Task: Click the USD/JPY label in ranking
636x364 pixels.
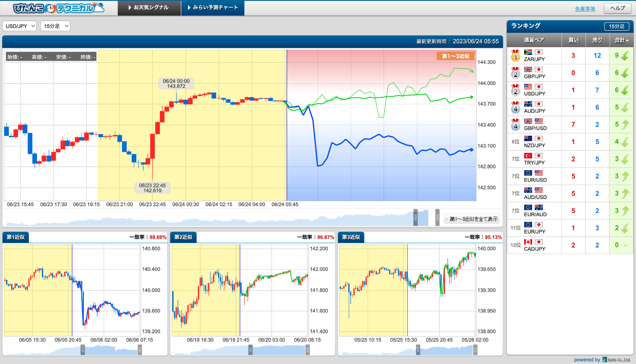Action: [x=534, y=93]
